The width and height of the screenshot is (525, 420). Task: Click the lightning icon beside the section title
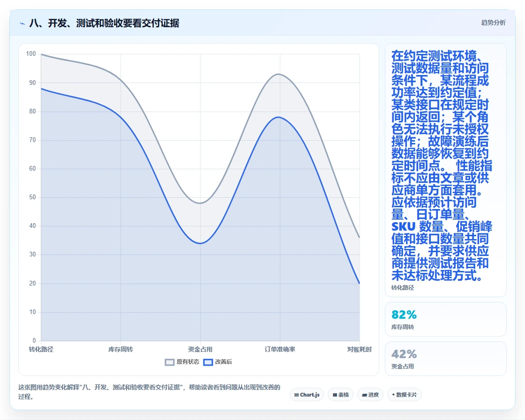coord(22,23)
